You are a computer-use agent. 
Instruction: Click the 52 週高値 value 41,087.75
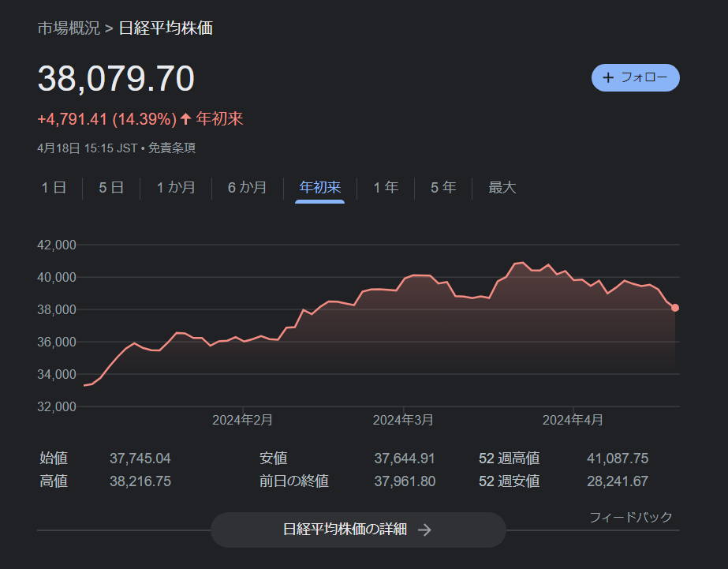[618, 459]
